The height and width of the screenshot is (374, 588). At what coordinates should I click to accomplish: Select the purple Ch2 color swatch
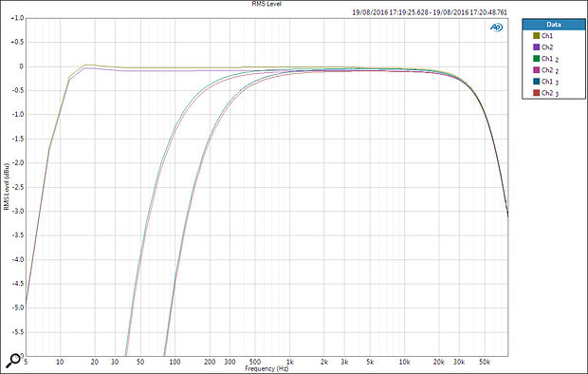[536, 47]
